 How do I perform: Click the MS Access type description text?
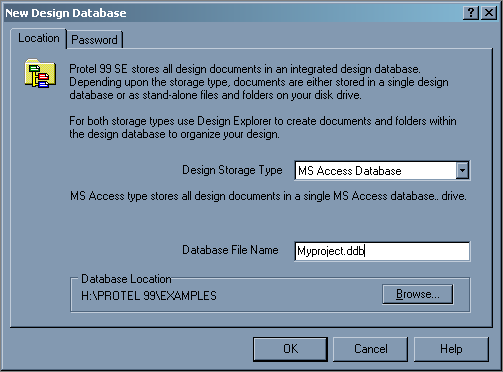click(268, 196)
